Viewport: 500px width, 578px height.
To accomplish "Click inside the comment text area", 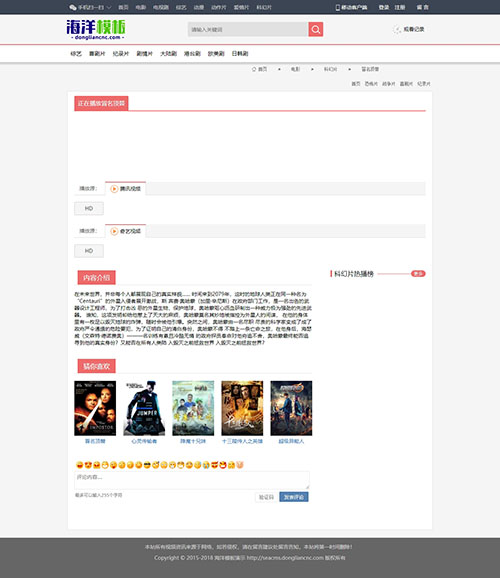I will [192, 480].
